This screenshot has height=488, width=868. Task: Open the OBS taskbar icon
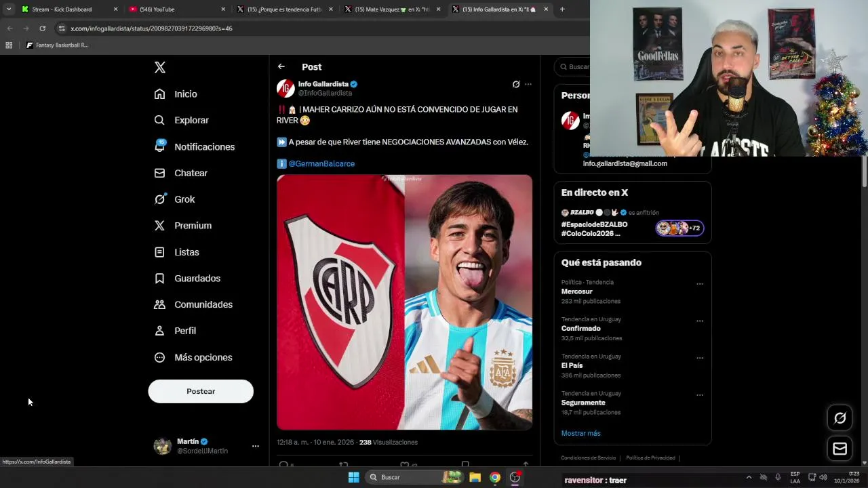(x=515, y=477)
